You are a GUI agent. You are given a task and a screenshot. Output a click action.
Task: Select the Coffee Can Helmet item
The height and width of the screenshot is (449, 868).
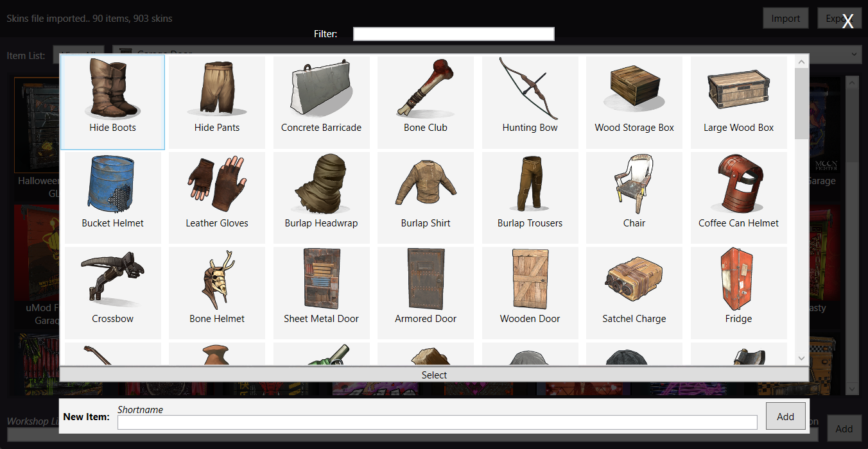click(738, 198)
